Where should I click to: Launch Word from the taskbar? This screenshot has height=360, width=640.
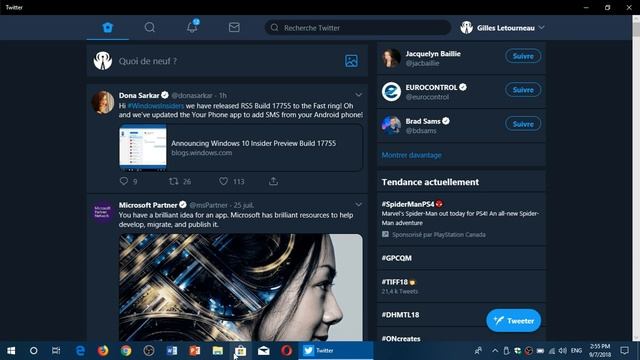172,351
